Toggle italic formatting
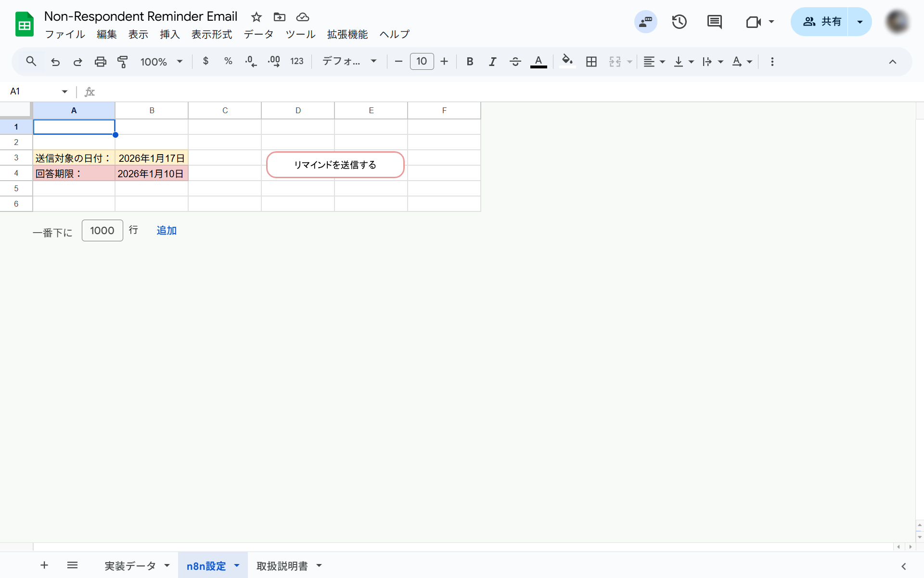This screenshot has height=578, width=924. point(492,62)
